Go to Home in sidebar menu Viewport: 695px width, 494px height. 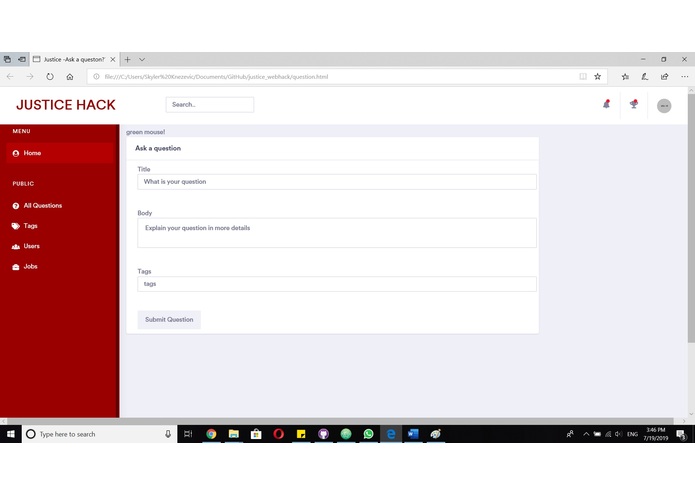coord(60,153)
